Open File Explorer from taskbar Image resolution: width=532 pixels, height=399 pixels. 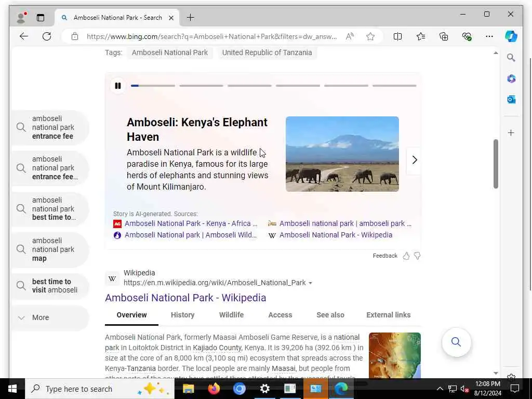point(188,389)
